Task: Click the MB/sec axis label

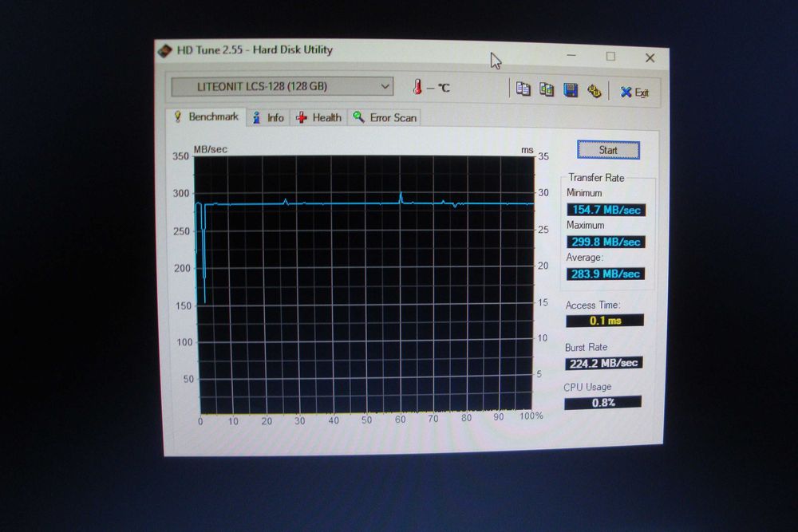Action: (210, 149)
